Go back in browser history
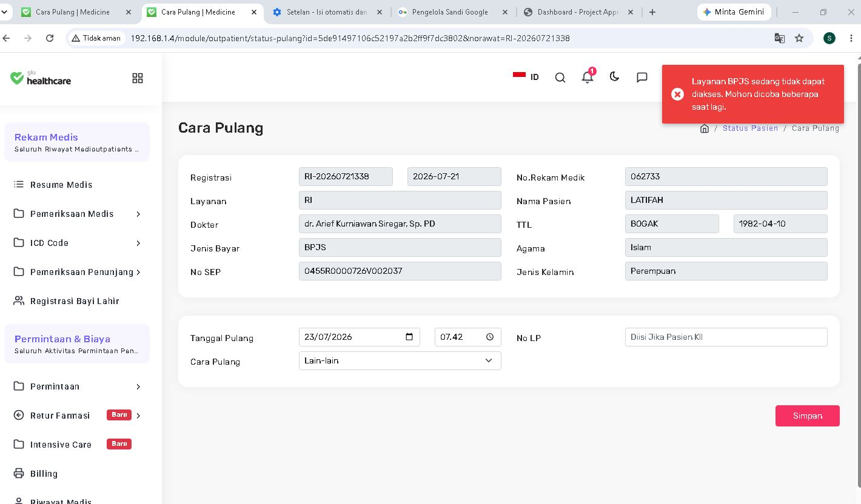Screen dimensions: 861x504 (x=7, y=38)
